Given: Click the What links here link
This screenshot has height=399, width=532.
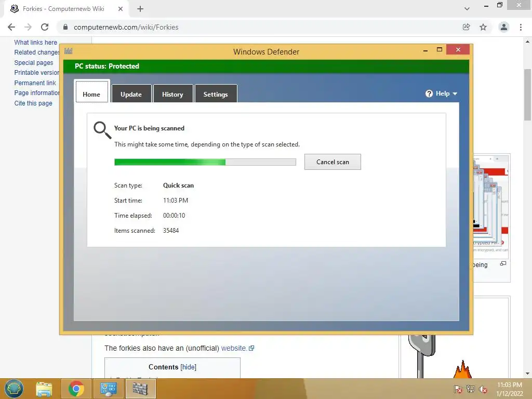Looking at the screenshot, I should tap(36, 43).
